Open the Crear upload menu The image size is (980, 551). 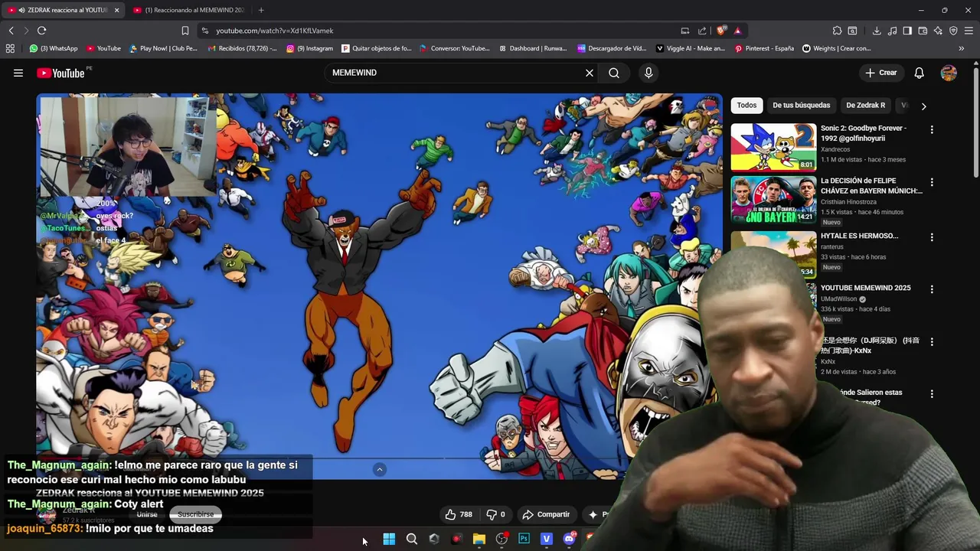(x=880, y=73)
